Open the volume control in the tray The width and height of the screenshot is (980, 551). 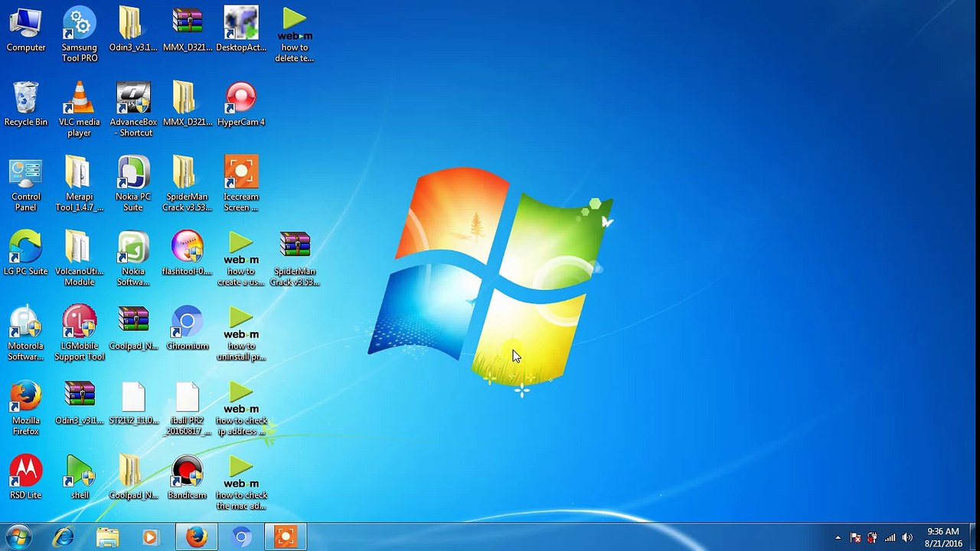tap(907, 538)
